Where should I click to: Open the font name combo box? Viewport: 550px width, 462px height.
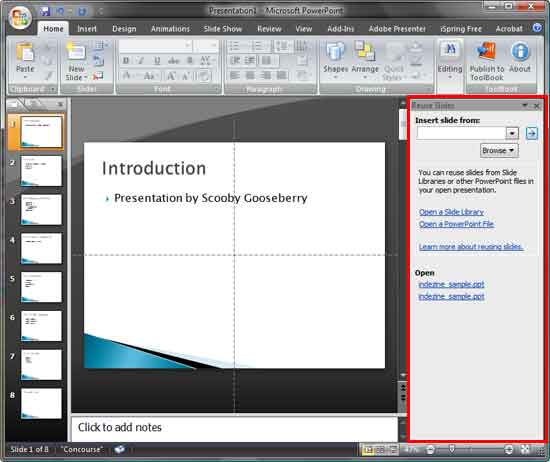tap(156, 45)
